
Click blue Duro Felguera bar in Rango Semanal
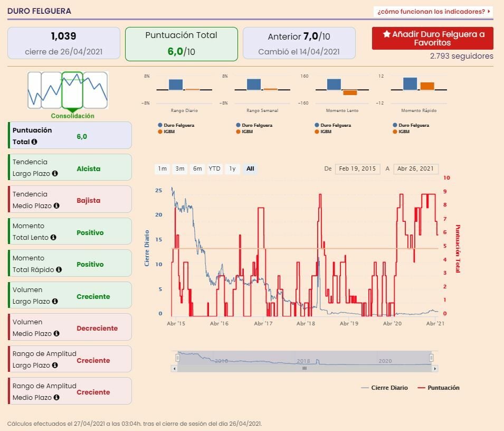(x=254, y=85)
